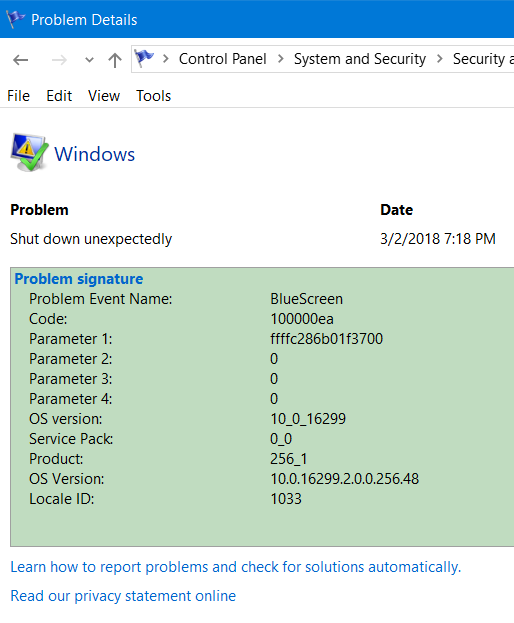Screen dimensions: 514x623
Task: Select the code value 100000ea
Action: [x=302, y=319]
